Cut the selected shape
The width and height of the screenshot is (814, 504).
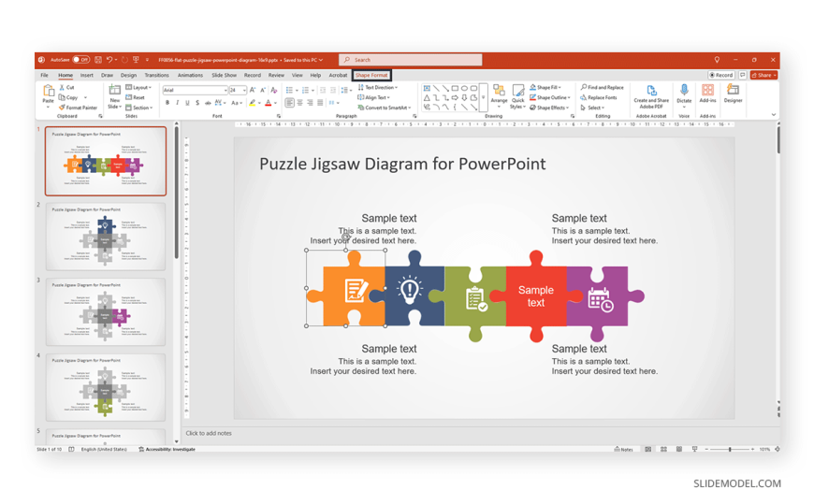(66, 88)
